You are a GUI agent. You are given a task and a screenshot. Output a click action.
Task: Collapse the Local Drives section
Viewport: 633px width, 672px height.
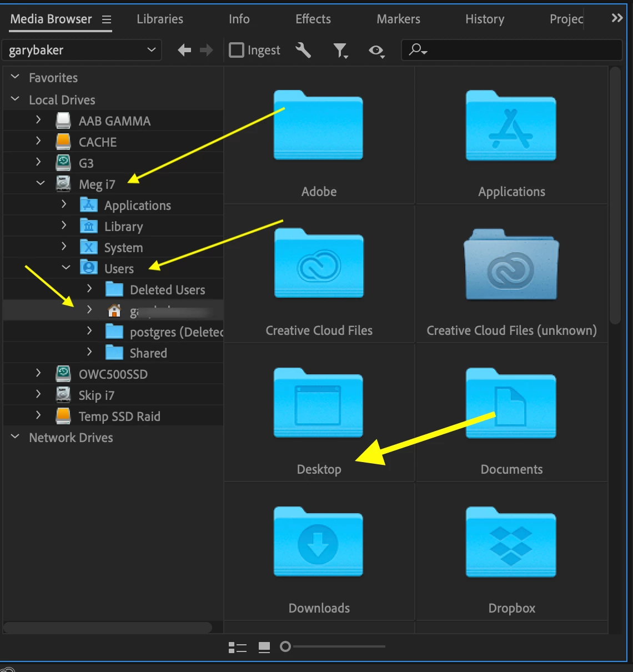(x=15, y=99)
